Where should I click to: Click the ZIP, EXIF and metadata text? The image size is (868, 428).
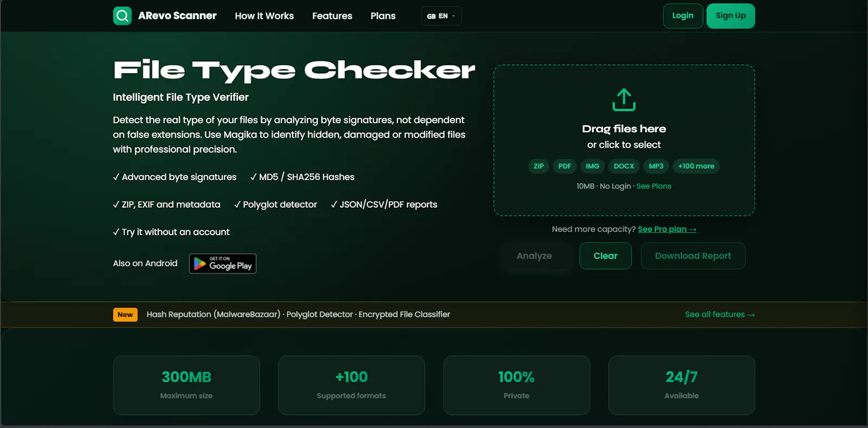pos(167,205)
